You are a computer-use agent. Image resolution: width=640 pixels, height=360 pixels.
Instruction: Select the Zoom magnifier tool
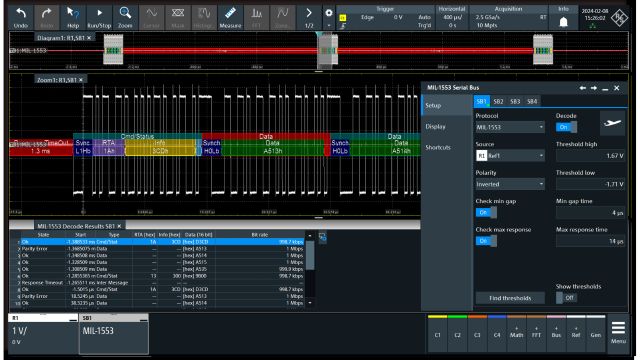coord(125,18)
